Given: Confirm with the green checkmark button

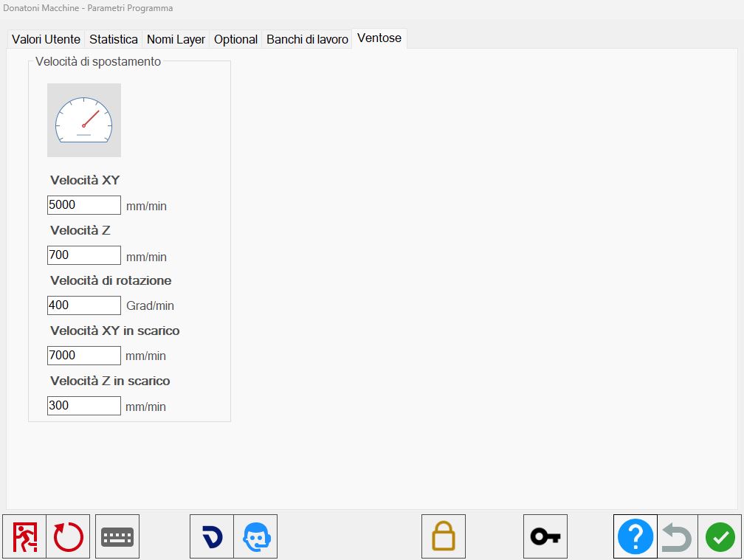Looking at the screenshot, I should [x=720, y=536].
